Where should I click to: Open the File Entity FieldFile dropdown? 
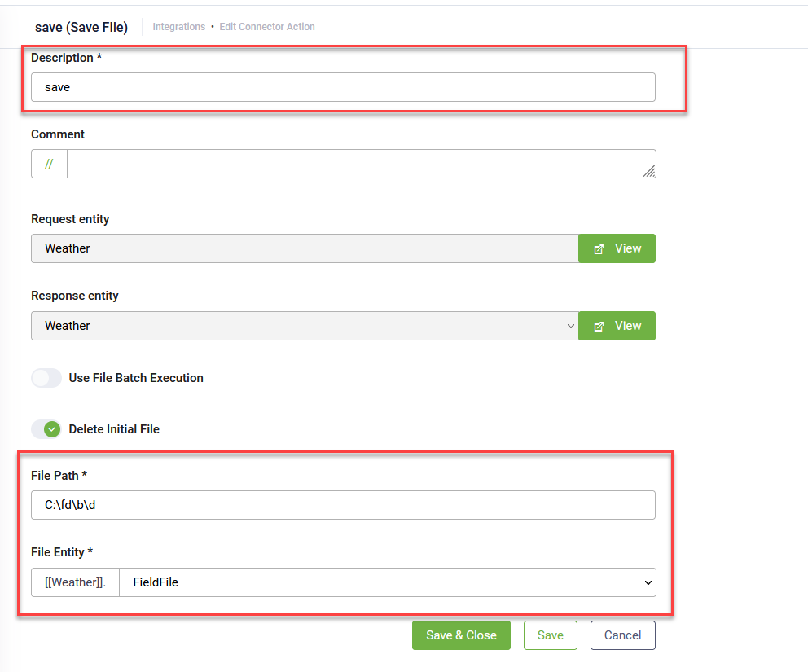click(388, 582)
